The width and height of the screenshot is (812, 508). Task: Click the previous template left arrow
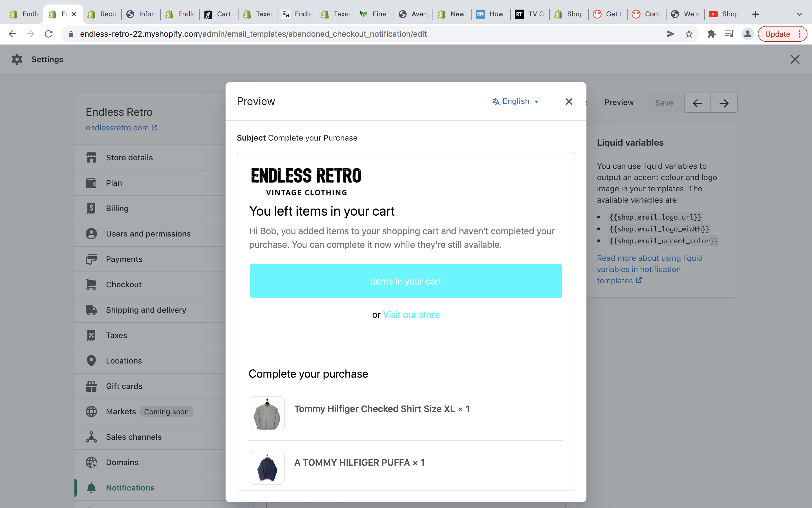pos(698,103)
